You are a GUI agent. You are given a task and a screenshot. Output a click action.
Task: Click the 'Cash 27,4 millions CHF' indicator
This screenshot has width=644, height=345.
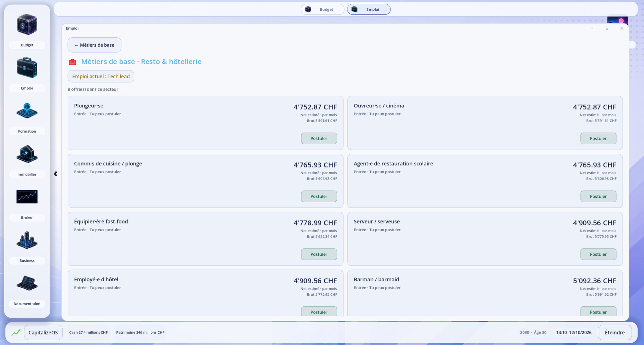tap(88, 333)
